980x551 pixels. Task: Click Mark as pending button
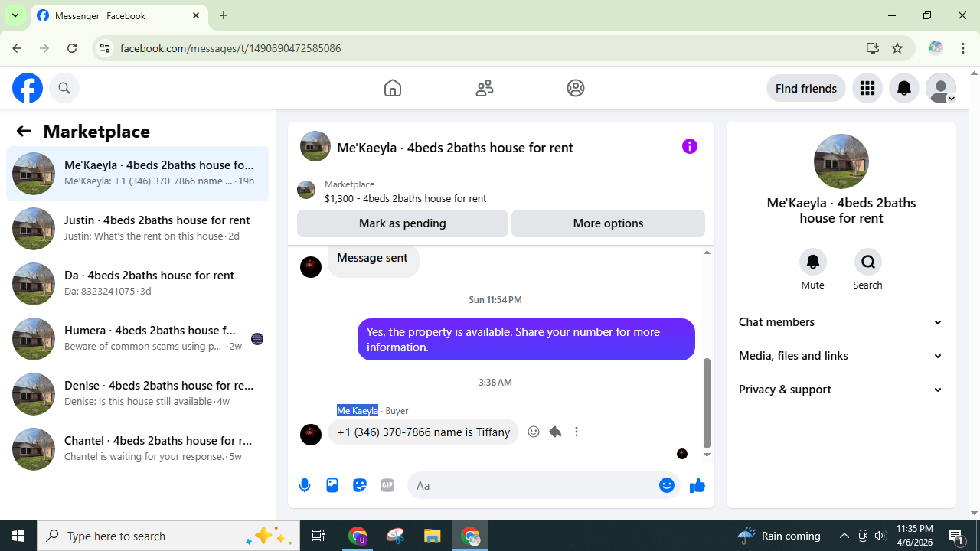pos(403,223)
